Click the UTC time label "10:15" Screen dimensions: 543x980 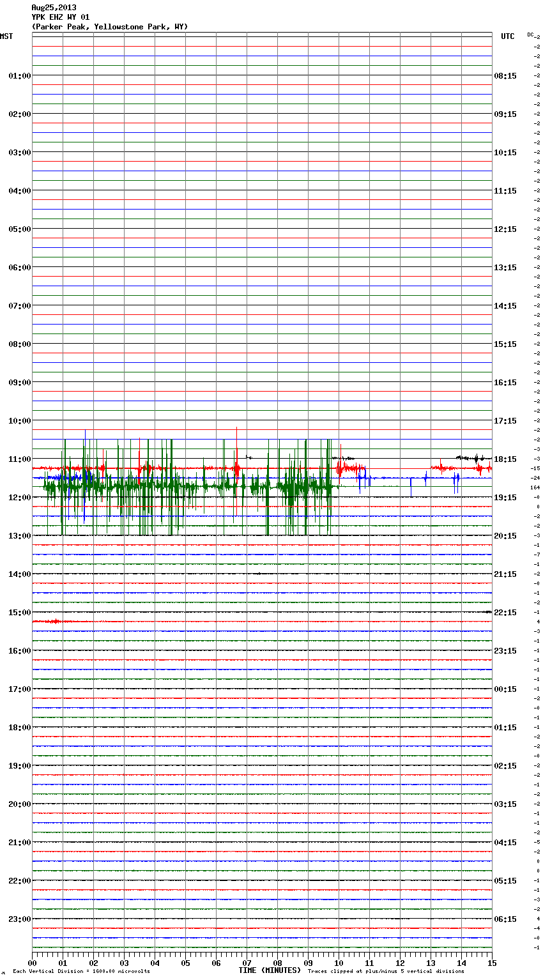pos(505,153)
